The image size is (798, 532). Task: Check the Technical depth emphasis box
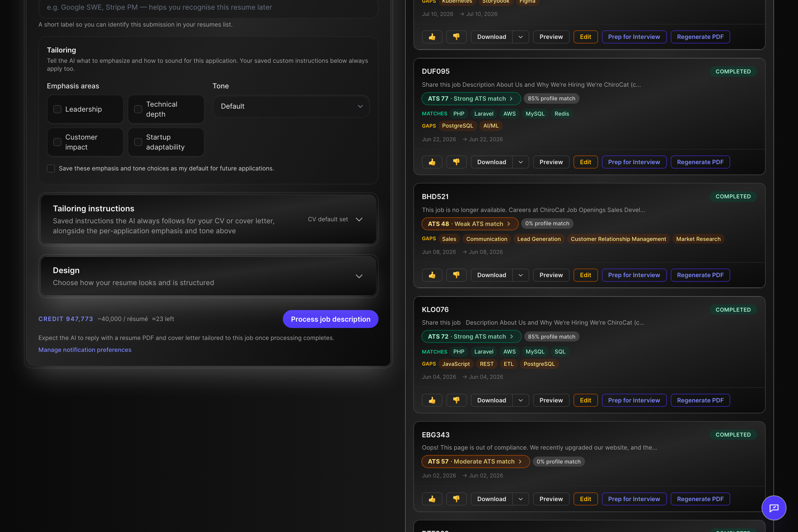(138, 109)
